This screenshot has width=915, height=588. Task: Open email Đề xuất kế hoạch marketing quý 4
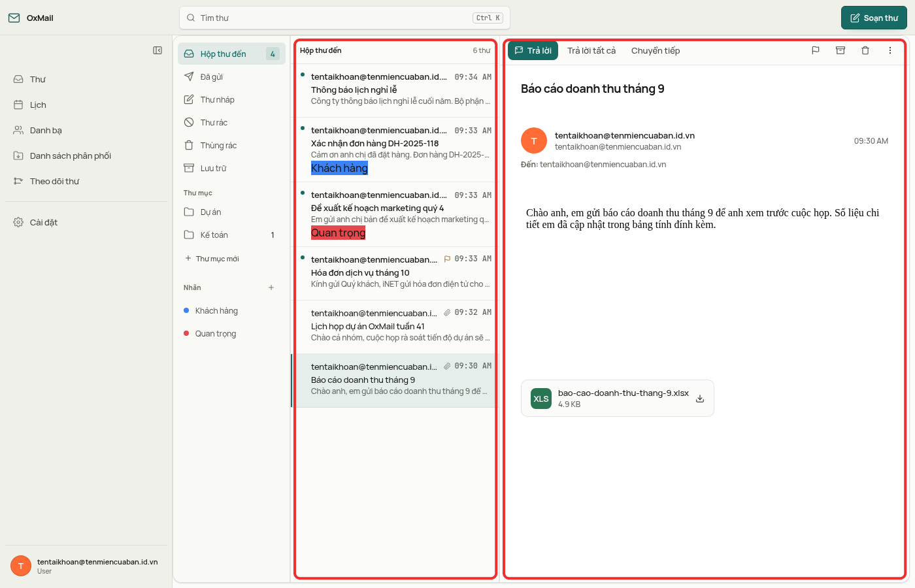click(x=395, y=214)
